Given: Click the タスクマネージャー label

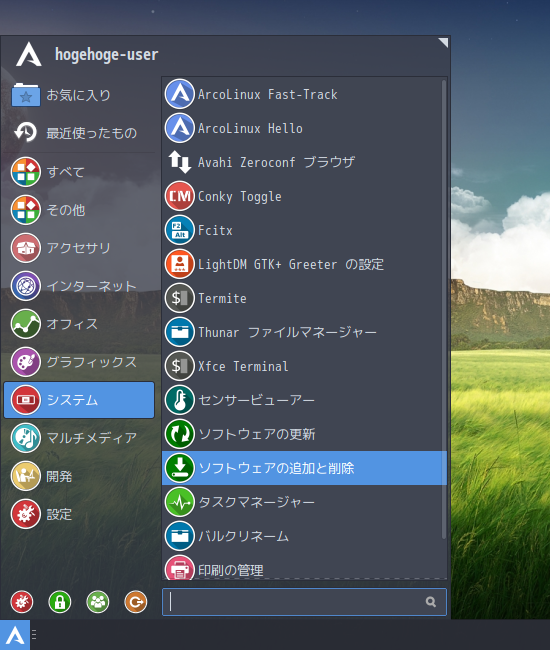Looking at the screenshot, I should [257, 502].
